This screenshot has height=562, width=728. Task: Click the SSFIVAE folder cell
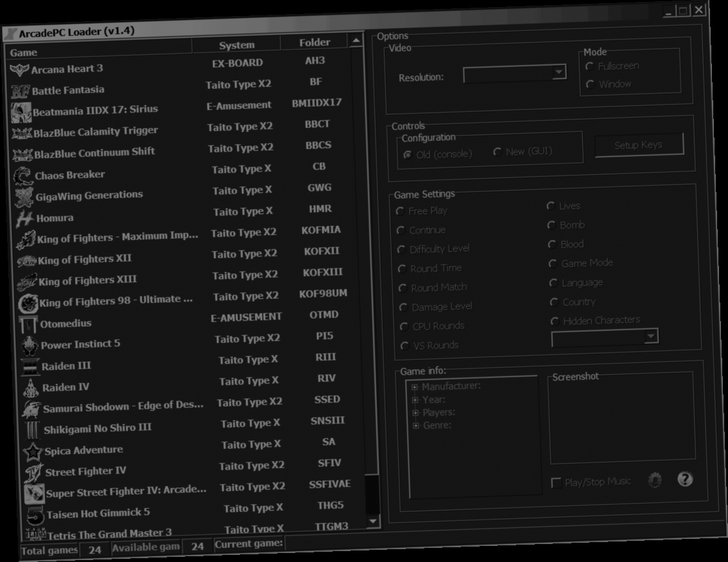329,484
